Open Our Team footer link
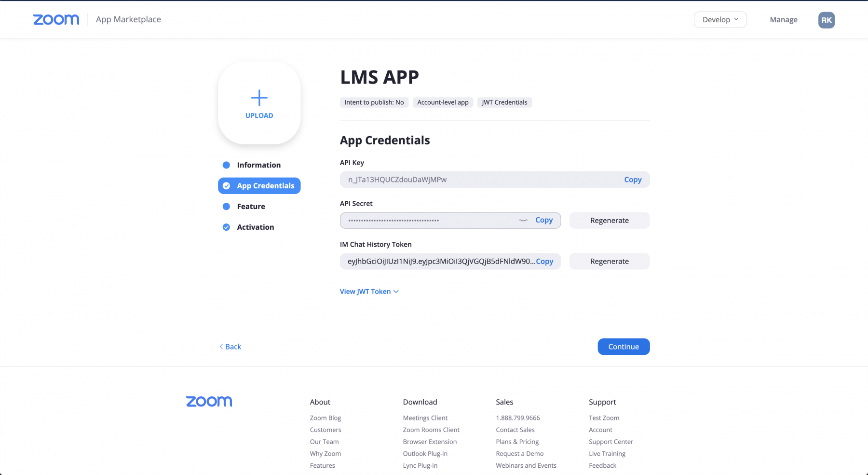 point(325,442)
